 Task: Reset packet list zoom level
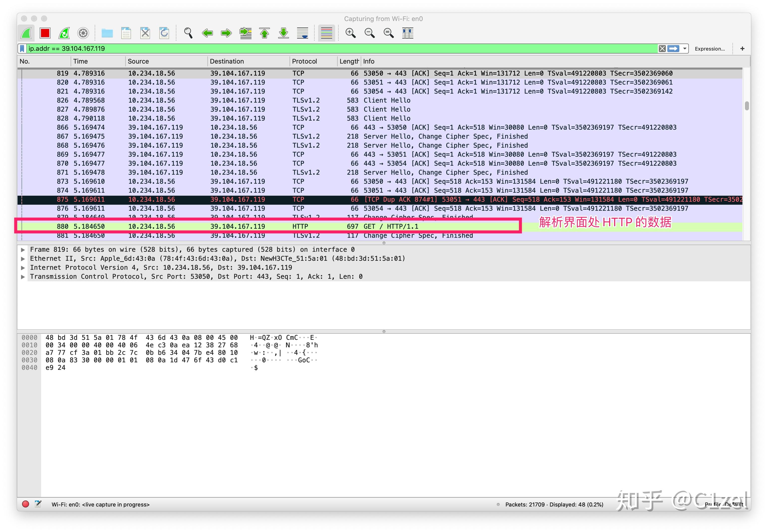388,33
